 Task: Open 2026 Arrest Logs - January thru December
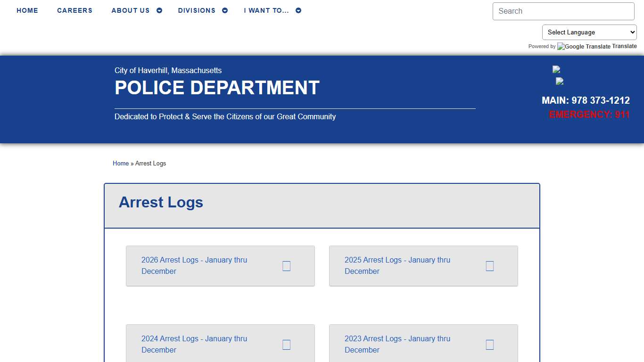coord(194,265)
